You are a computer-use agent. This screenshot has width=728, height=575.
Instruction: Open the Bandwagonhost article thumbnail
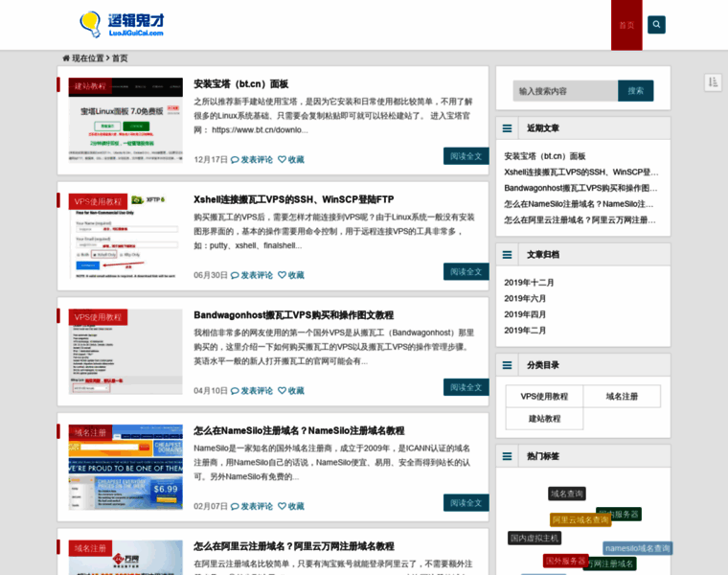(x=125, y=352)
